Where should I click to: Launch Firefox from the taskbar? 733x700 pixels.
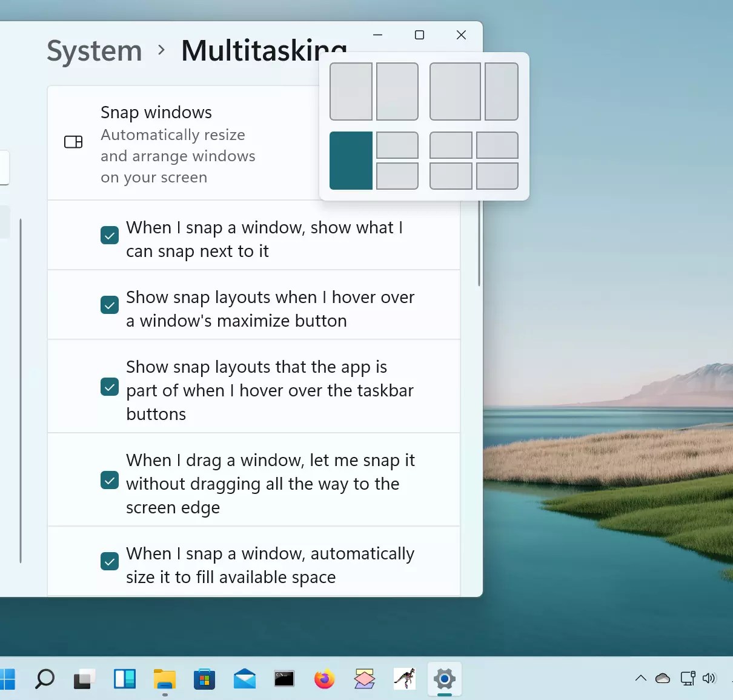tap(325, 679)
